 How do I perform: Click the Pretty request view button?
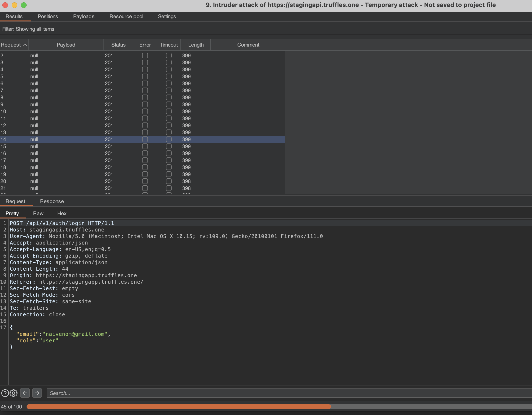click(13, 213)
